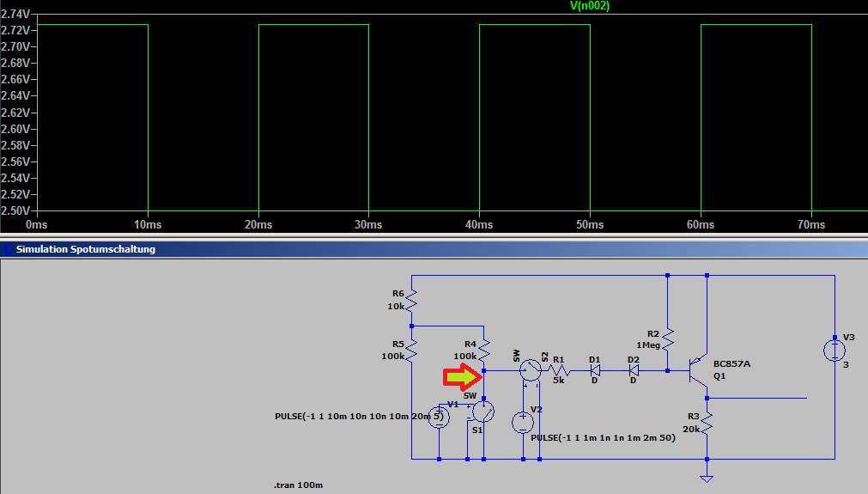The height and width of the screenshot is (494, 868).
Task: Click the D1 diode symbol
Action: [x=595, y=370]
